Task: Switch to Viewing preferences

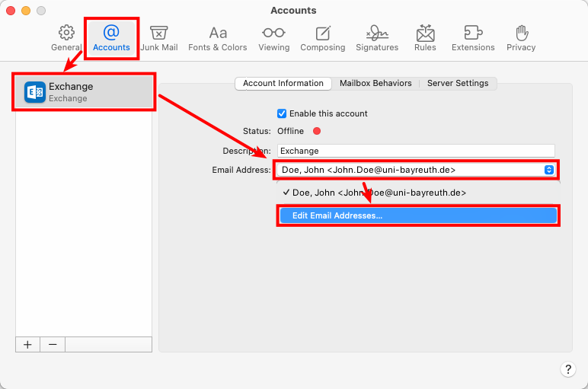Action: coord(273,38)
